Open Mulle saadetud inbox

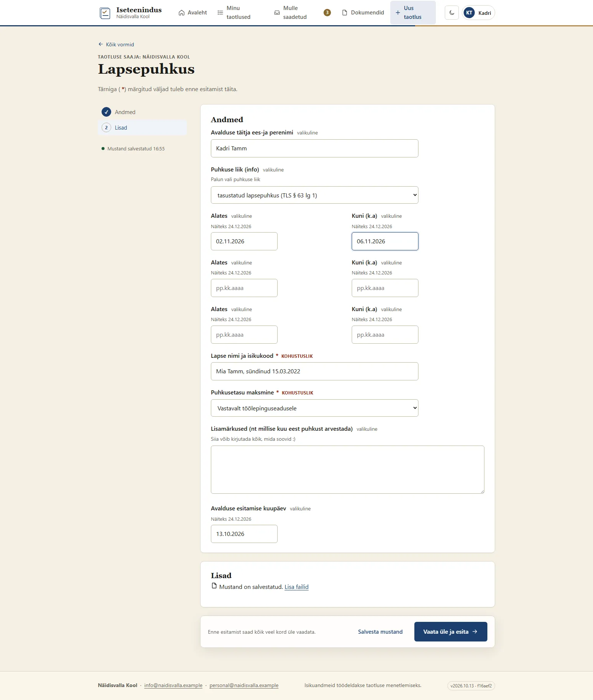click(291, 13)
